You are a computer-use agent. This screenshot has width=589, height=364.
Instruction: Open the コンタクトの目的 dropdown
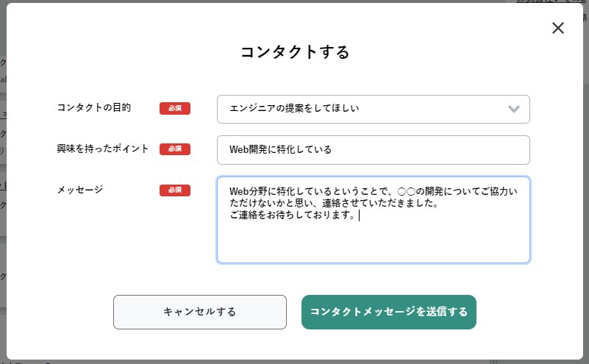click(x=373, y=109)
